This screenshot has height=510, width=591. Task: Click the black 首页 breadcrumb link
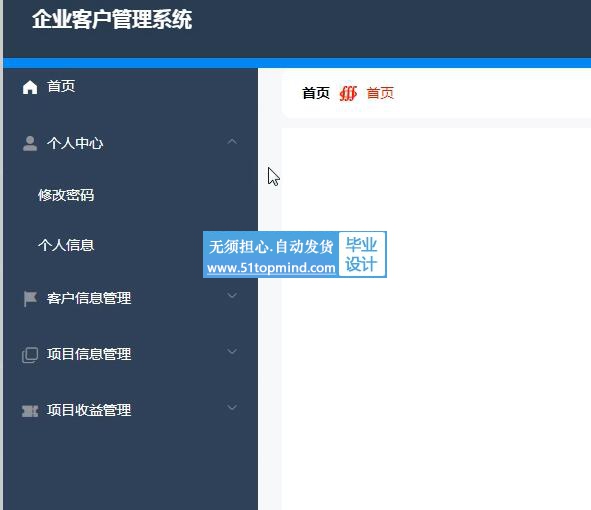point(316,93)
